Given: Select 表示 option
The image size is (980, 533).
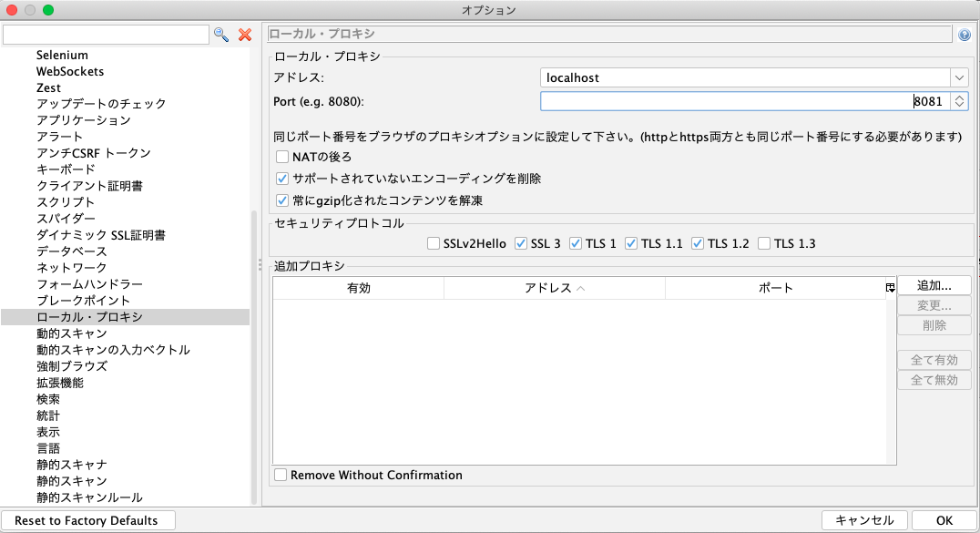Looking at the screenshot, I should (x=48, y=432).
